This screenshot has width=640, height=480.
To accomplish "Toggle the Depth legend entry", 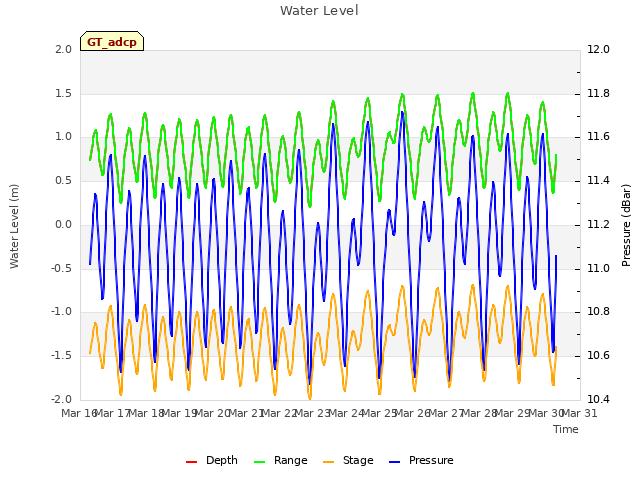I will tap(211, 460).
